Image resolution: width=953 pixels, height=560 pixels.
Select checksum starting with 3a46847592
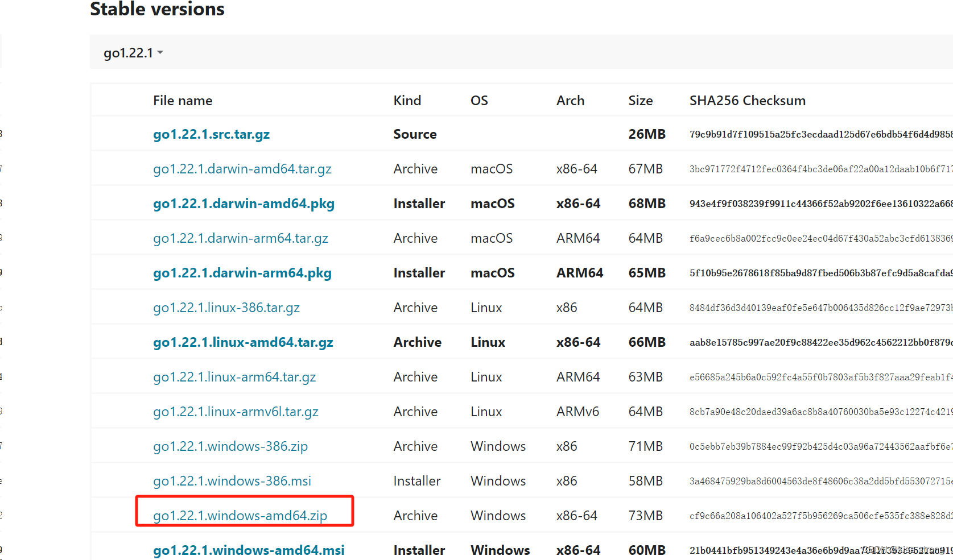click(x=821, y=481)
